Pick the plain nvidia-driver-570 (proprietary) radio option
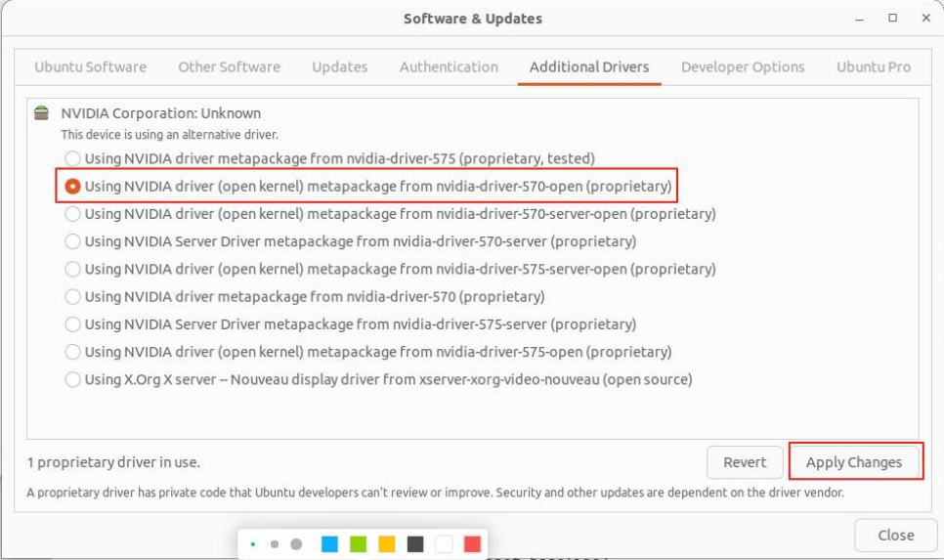This screenshot has width=944, height=560. click(73, 296)
